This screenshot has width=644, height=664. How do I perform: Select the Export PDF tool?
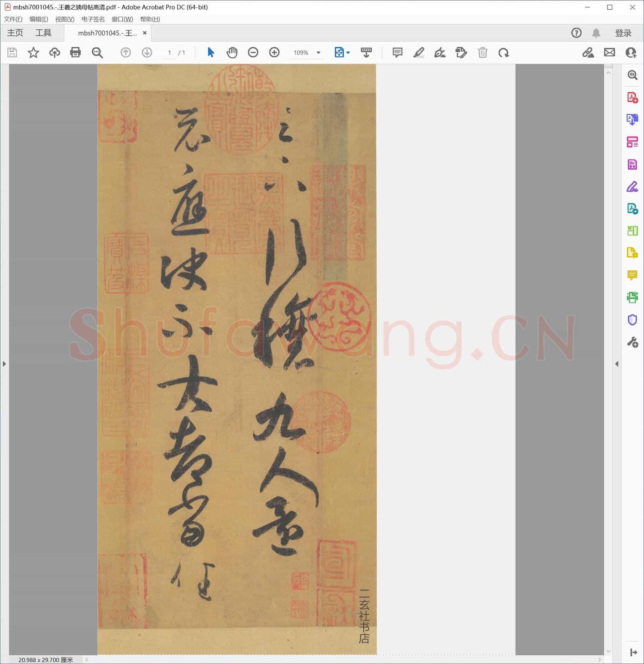[632, 119]
